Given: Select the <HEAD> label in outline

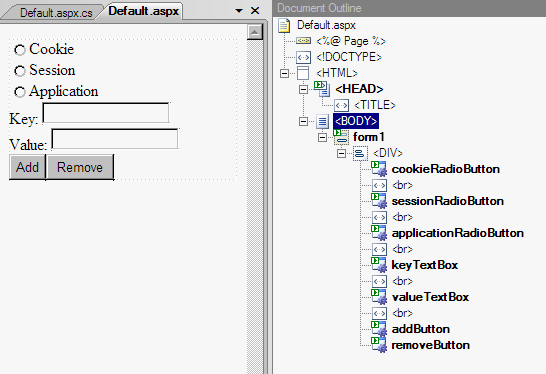Looking at the screenshot, I should click(359, 89).
